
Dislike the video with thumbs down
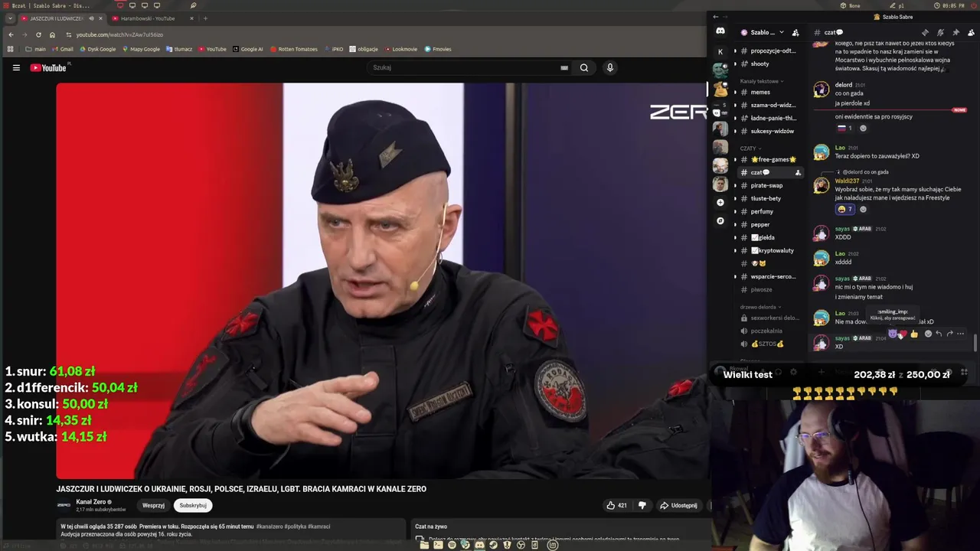[x=642, y=505]
